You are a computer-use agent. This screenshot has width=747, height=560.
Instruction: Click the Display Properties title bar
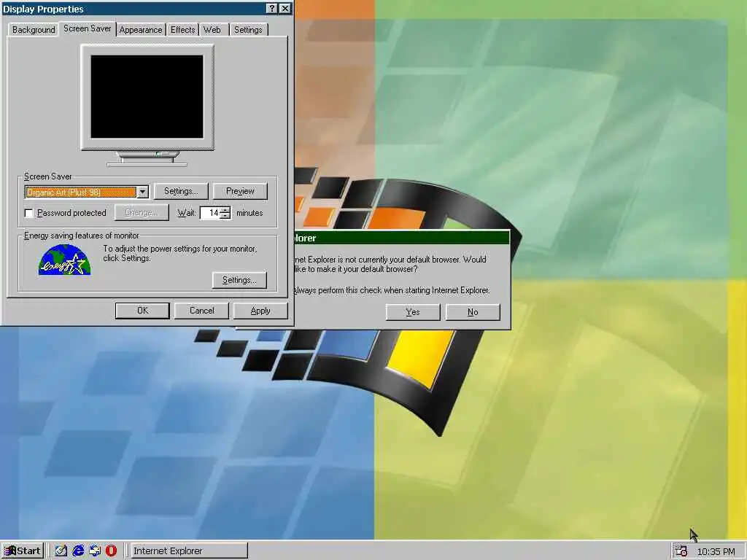click(133, 9)
